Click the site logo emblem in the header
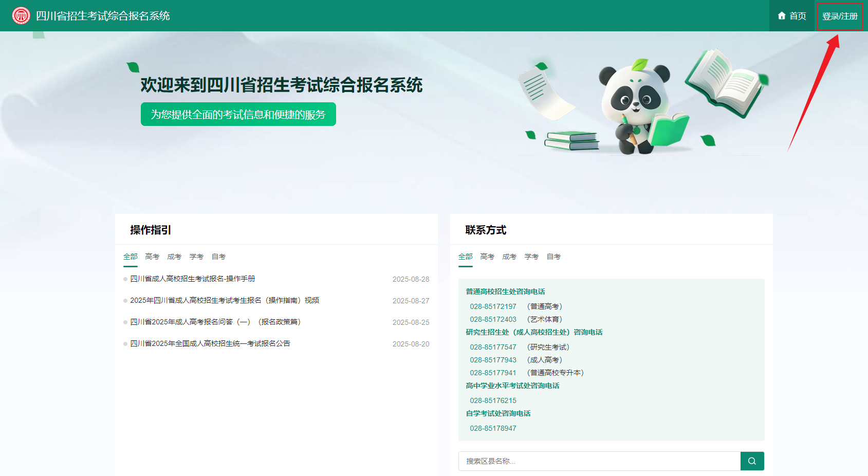The height and width of the screenshot is (476, 868). pyautogui.click(x=21, y=15)
